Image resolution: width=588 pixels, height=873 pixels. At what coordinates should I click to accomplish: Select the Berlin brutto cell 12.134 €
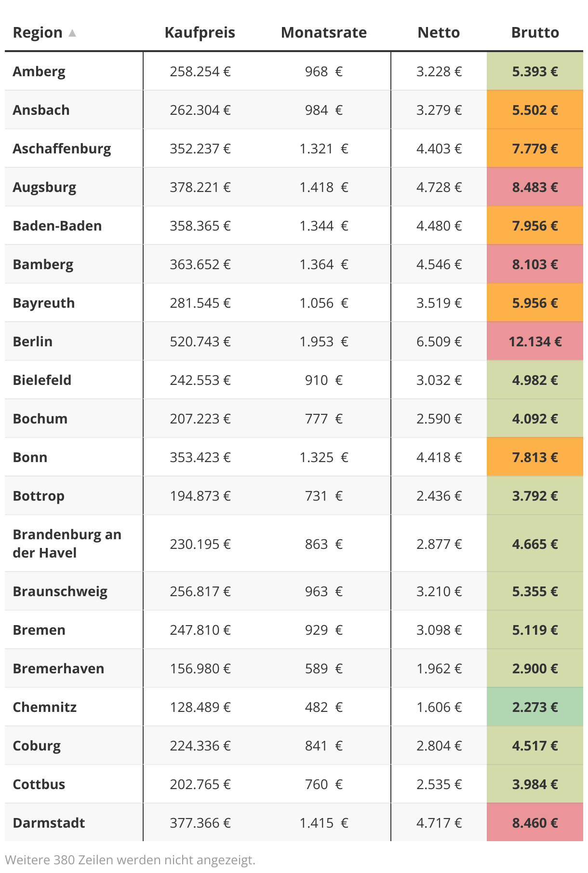pos(535,341)
